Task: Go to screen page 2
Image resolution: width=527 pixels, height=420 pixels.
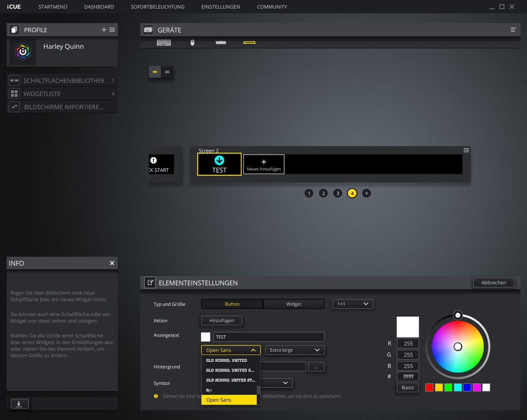Action: coord(323,193)
